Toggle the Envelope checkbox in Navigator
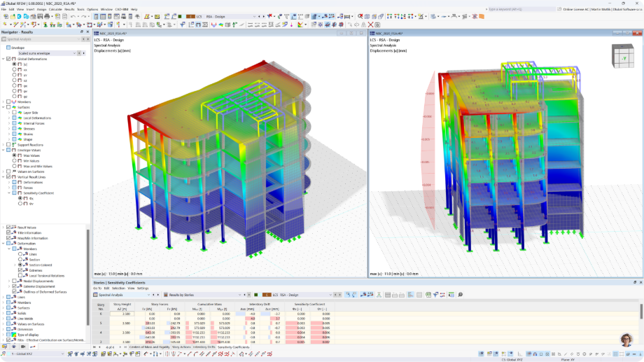The width and height of the screenshot is (644, 362). click(8, 48)
